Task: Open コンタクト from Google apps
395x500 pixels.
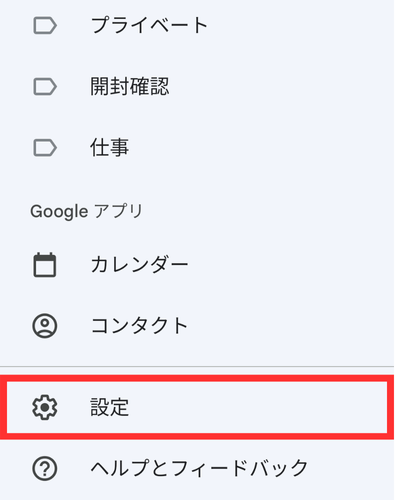Action: [139, 326]
